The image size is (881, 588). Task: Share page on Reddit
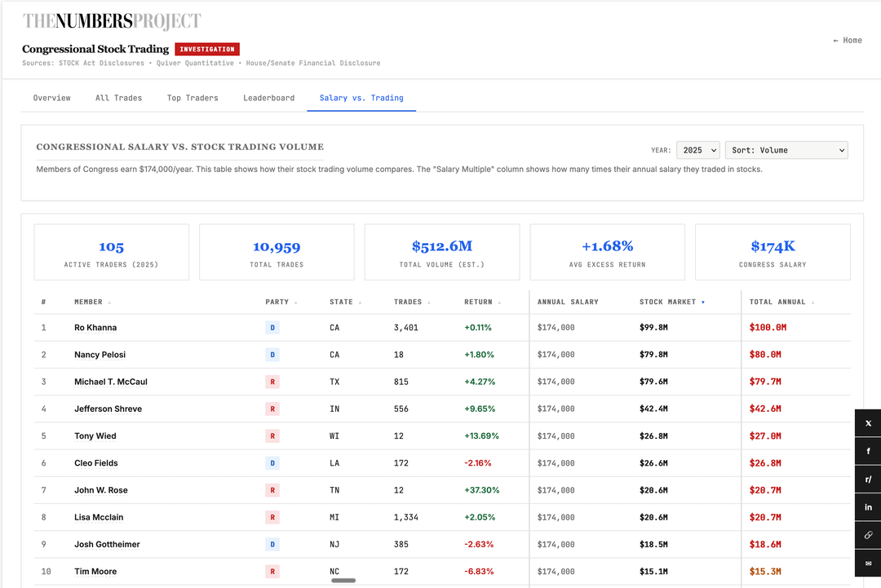click(x=868, y=480)
